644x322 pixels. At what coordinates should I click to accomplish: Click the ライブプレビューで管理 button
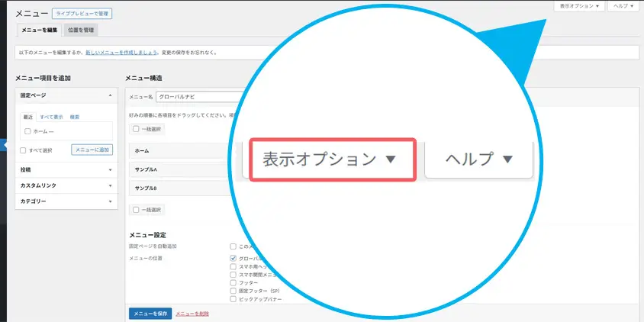pyautogui.click(x=82, y=14)
